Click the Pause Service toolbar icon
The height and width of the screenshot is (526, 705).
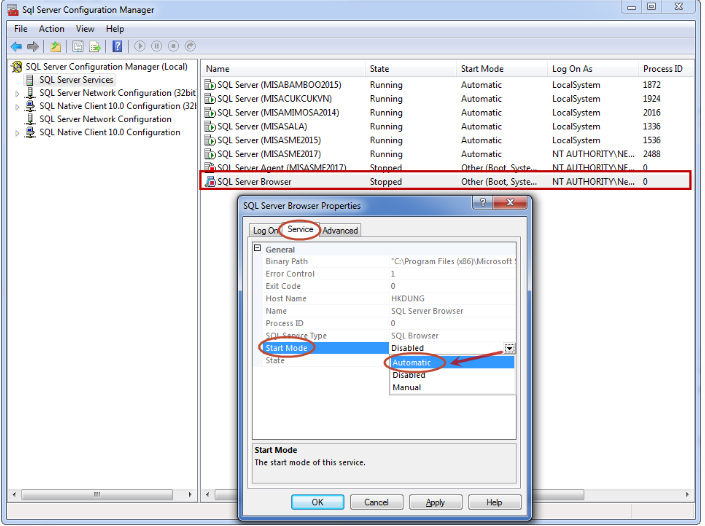point(156,46)
